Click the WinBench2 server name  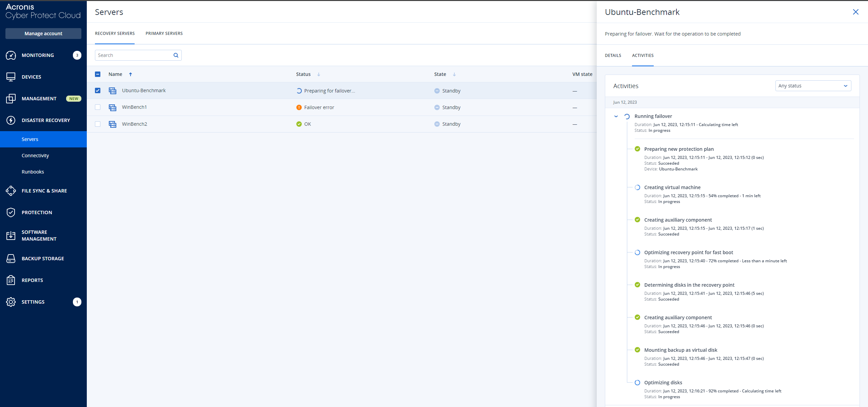tap(135, 124)
